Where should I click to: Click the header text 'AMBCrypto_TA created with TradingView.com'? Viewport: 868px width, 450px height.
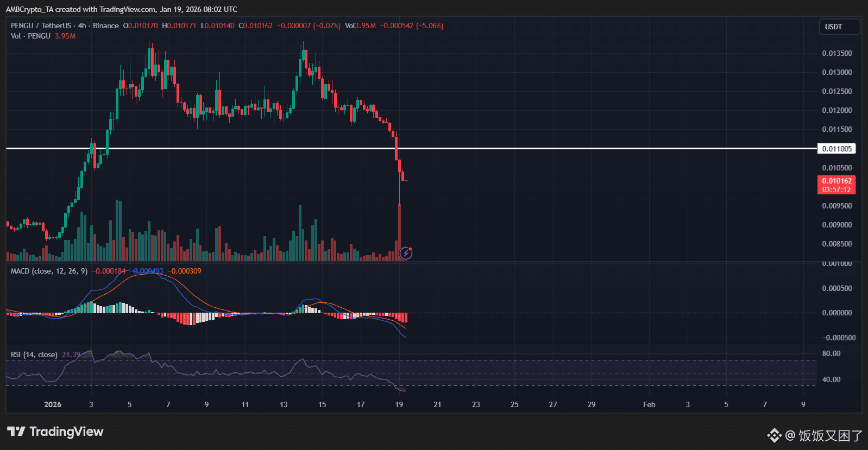coord(81,9)
